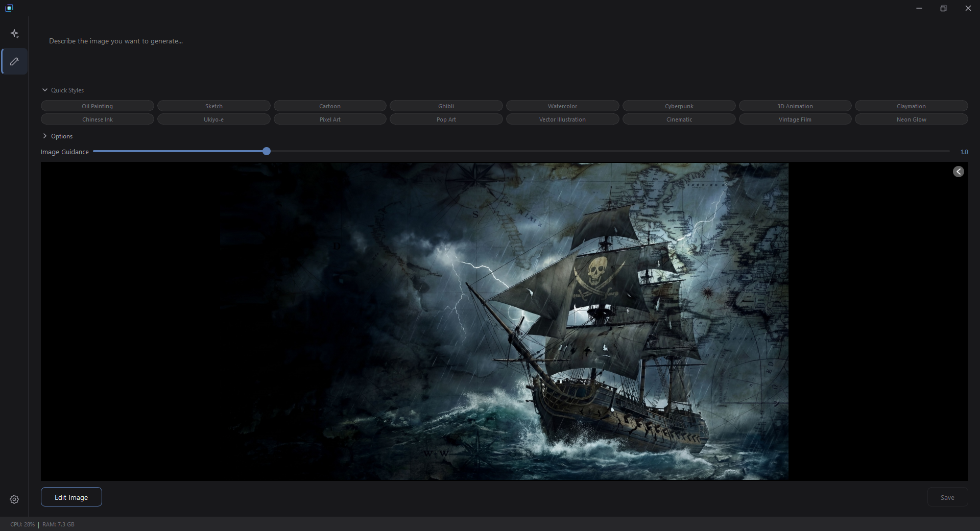Open settings gear in the sidebar
This screenshot has width=980, height=531.
14,499
